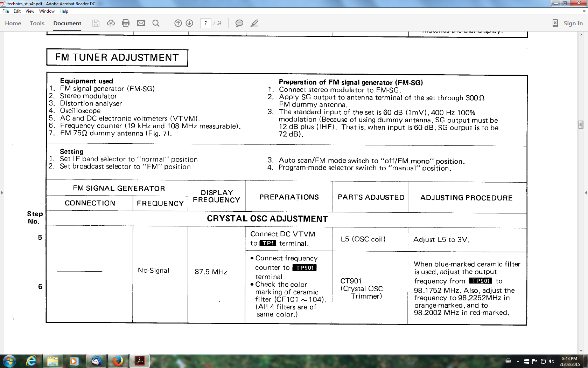
Task: Print the document with the printer icon
Action: 126,23
